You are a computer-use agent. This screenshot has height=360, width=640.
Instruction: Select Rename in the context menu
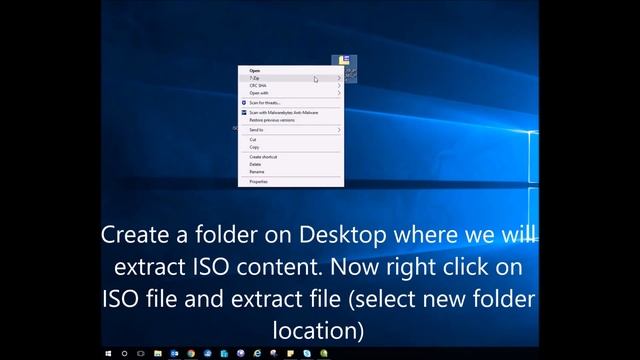click(291, 172)
